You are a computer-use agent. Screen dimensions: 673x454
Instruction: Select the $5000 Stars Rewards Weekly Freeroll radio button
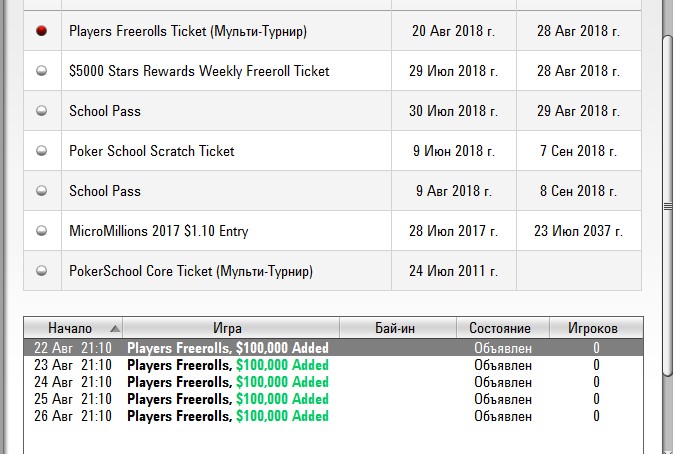pyautogui.click(x=42, y=71)
